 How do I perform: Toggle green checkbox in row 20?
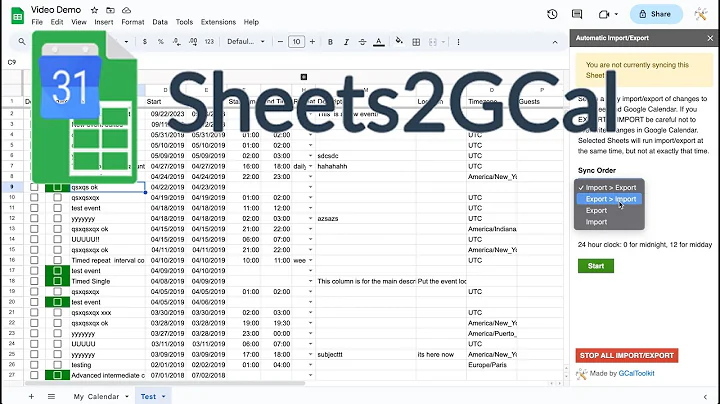click(57, 302)
